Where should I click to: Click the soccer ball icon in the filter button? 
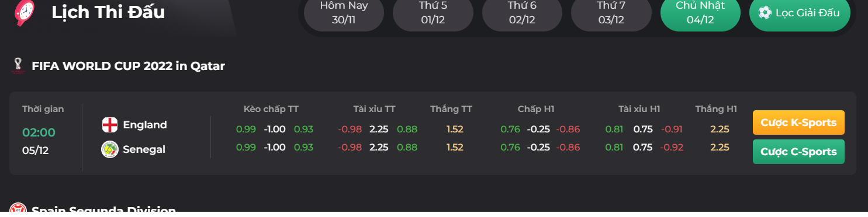tap(765, 12)
